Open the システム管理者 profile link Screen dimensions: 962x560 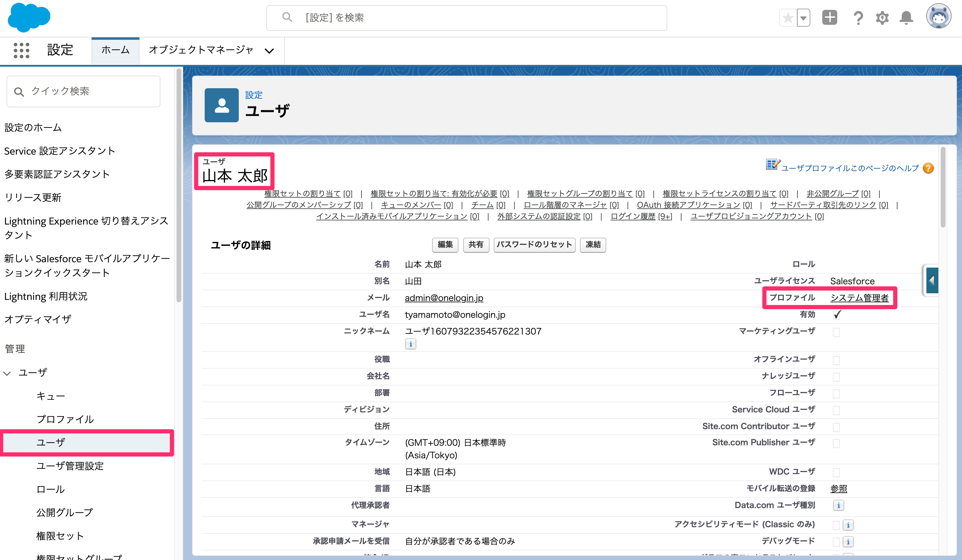(x=859, y=297)
